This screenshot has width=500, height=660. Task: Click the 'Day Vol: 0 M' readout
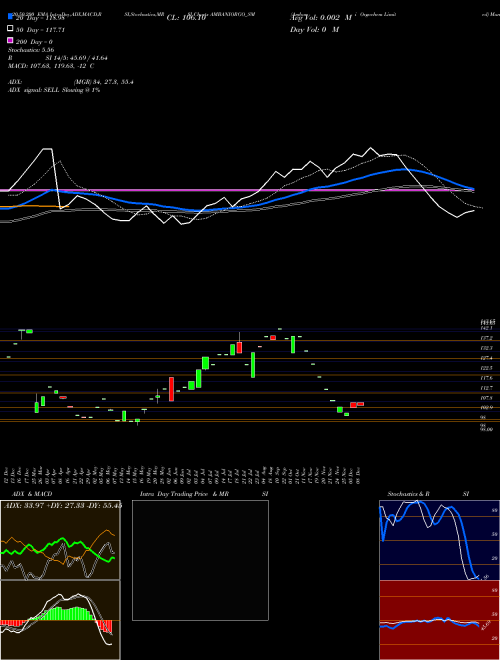click(x=314, y=29)
